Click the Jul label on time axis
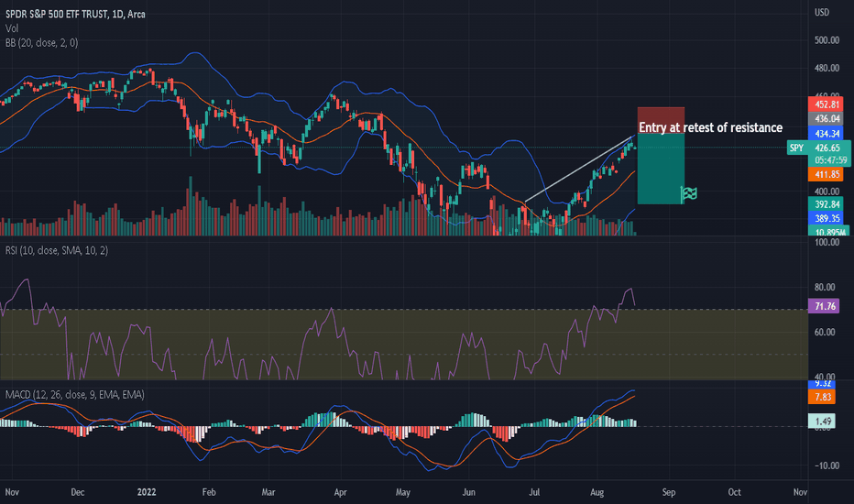This screenshot has height=504, width=854. (x=534, y=493)
